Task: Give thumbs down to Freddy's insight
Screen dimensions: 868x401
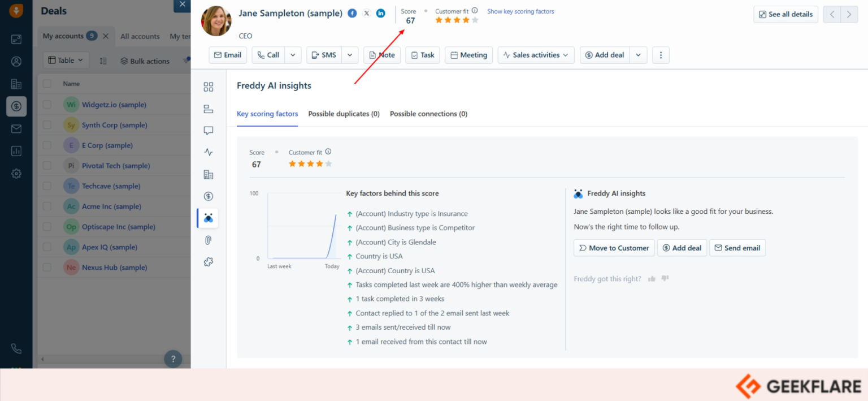Action: click(x=665, y=279)
